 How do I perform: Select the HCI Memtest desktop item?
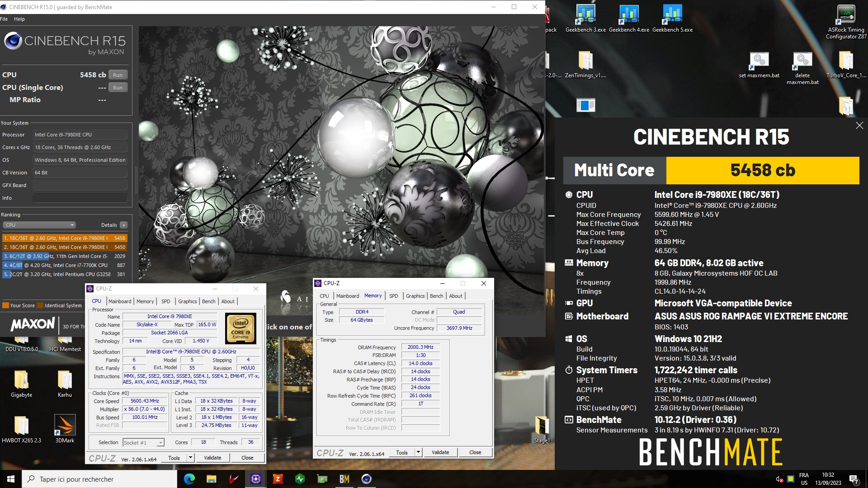click(x=65, y=344)
